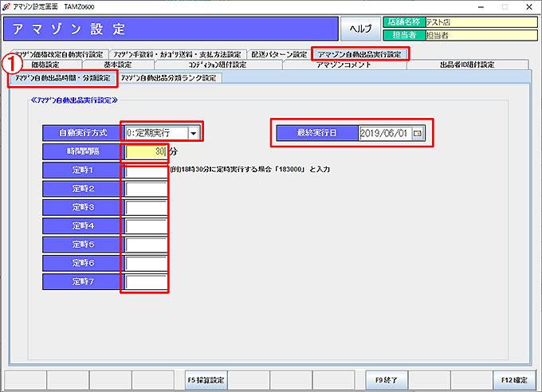The height and width of the screenshot is (392, 542).
Task: Expand the 自動実行方式 dropdown arrow
Action: 194,133
